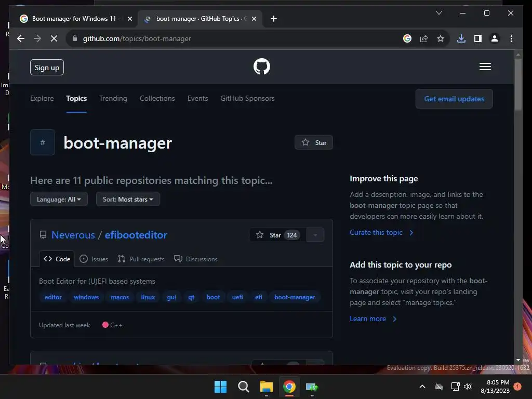Click the C++ language color dot
This screenshot has width=532, height=399.
click(105, 325)
